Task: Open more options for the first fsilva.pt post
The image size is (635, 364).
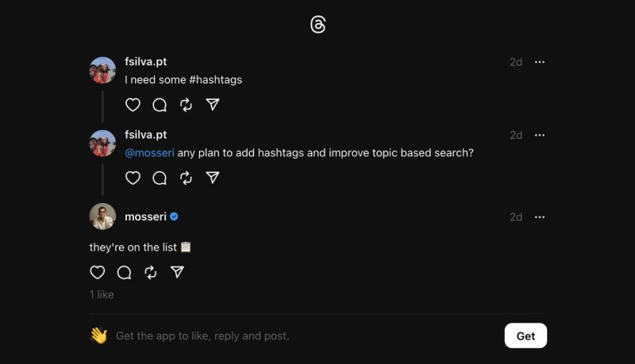Action: (x=540, y=62)
